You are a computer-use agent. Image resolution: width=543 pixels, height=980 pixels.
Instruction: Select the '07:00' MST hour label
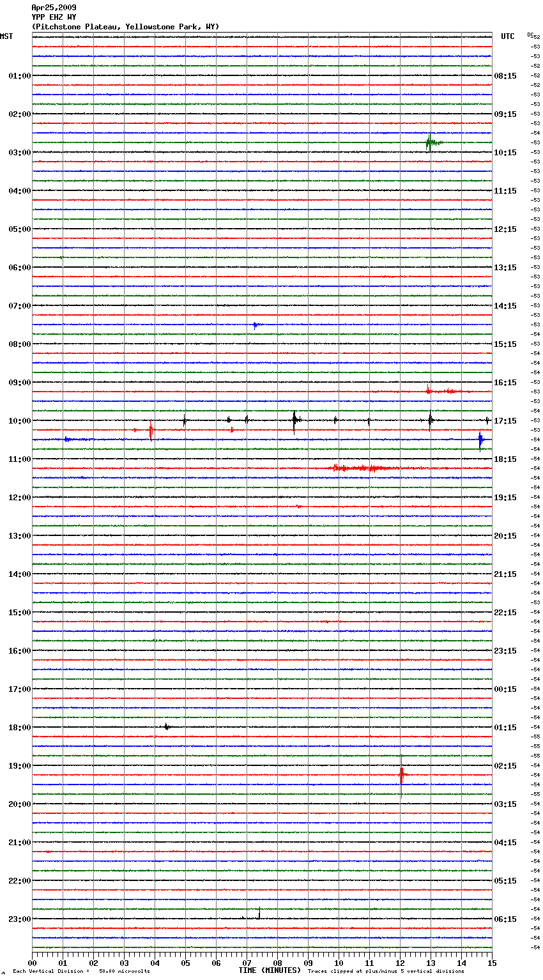coord(19,306)
